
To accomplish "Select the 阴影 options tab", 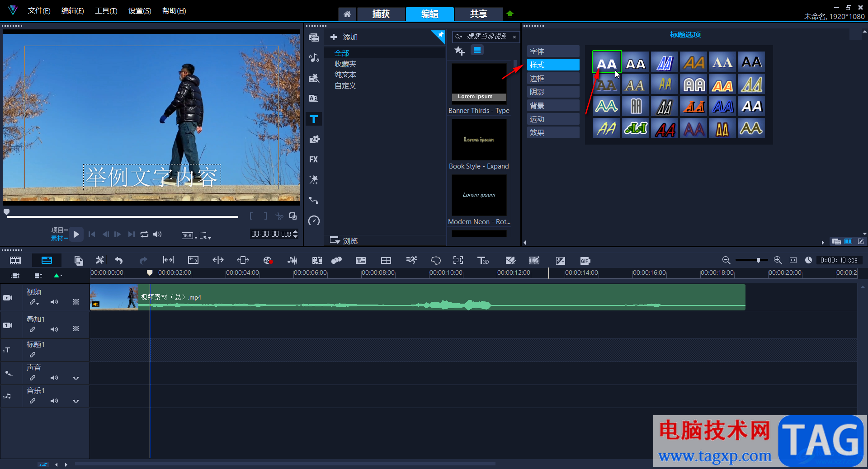I will [x=553, y=92].
